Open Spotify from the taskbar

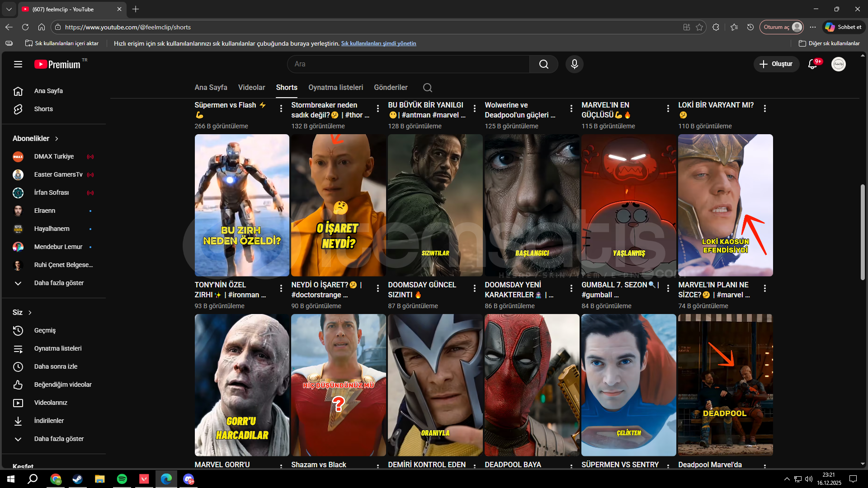pyautogui.click(x=122, y=479)
